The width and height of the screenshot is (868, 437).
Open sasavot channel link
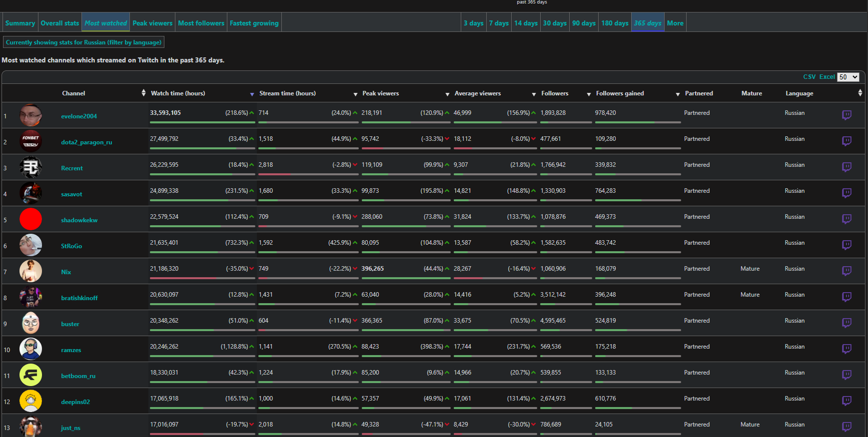pos(71,194)
